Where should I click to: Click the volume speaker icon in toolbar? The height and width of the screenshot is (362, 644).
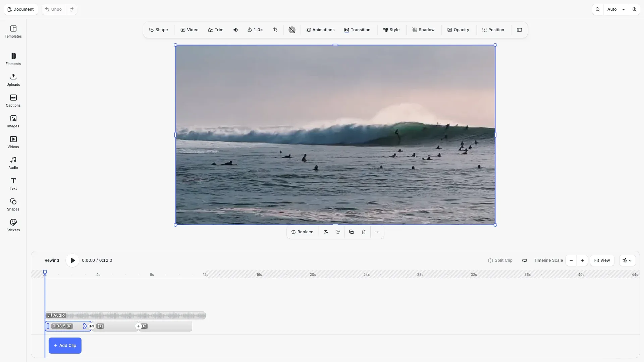click(x=235, y=30)
